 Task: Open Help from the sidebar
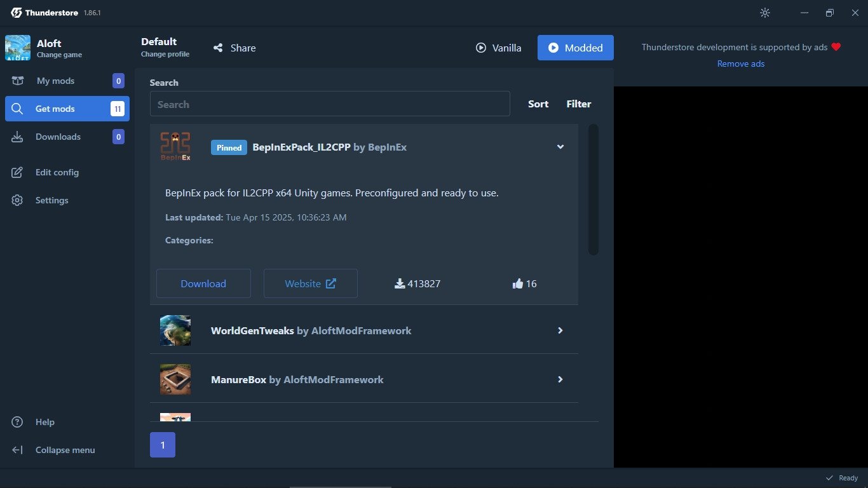[67, 422]
